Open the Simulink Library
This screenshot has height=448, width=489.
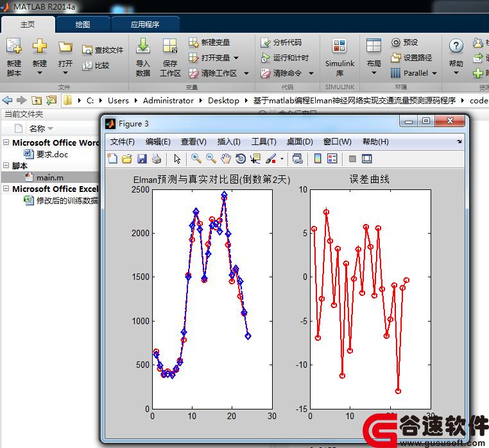coord(339,57)
